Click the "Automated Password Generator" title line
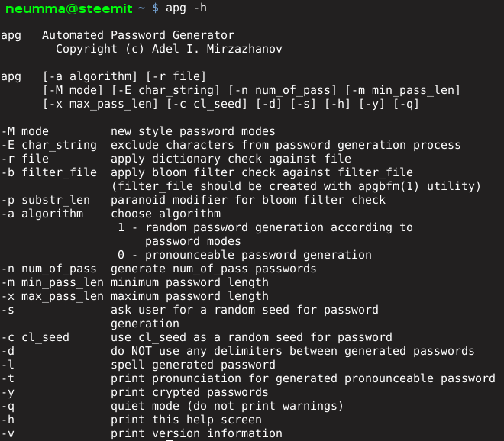This screenshot has height=441, width=504. click(137, 36)
